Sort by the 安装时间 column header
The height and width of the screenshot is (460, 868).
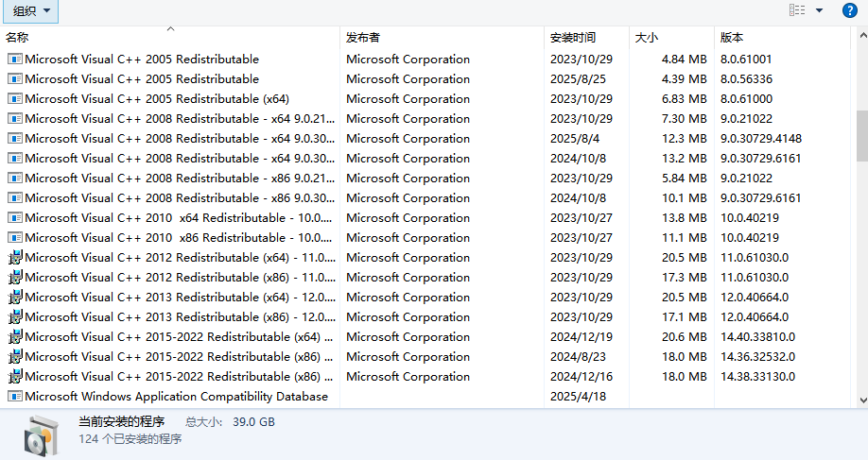coord(587,38)
